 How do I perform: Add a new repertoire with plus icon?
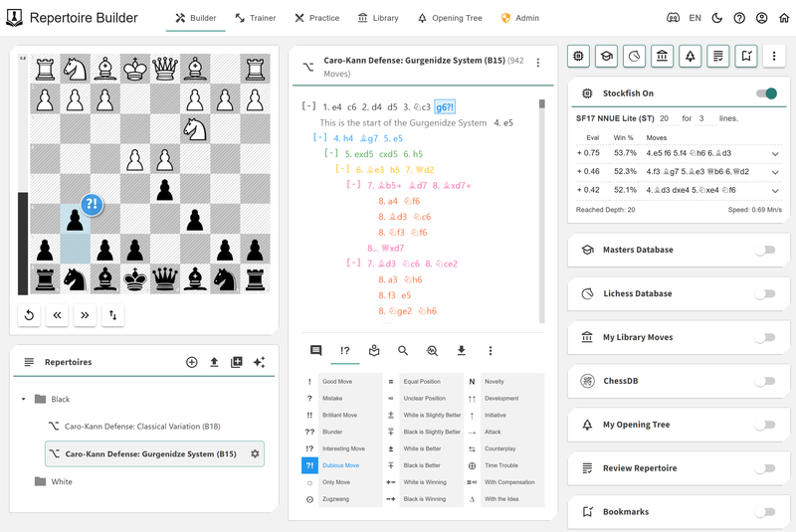(x=192, y=362)
